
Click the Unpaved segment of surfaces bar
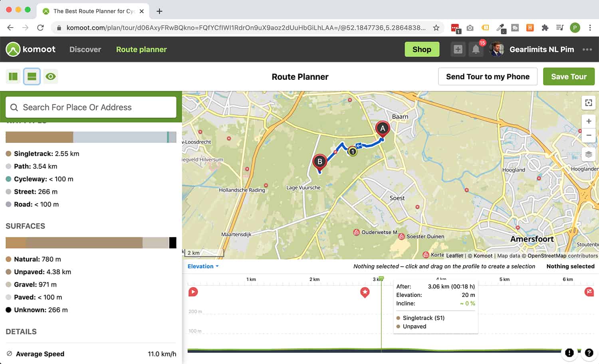84,243
